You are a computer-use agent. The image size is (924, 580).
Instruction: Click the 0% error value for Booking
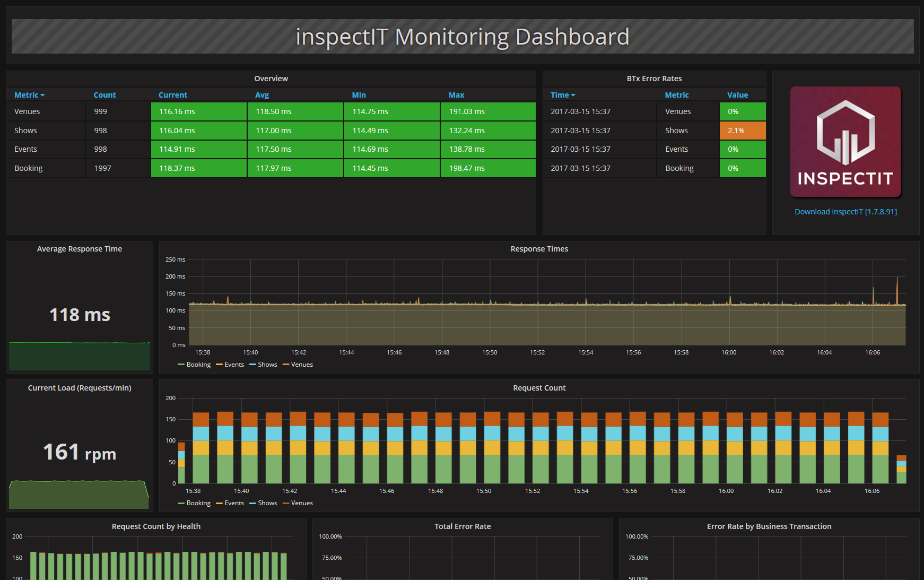[743, 168]
